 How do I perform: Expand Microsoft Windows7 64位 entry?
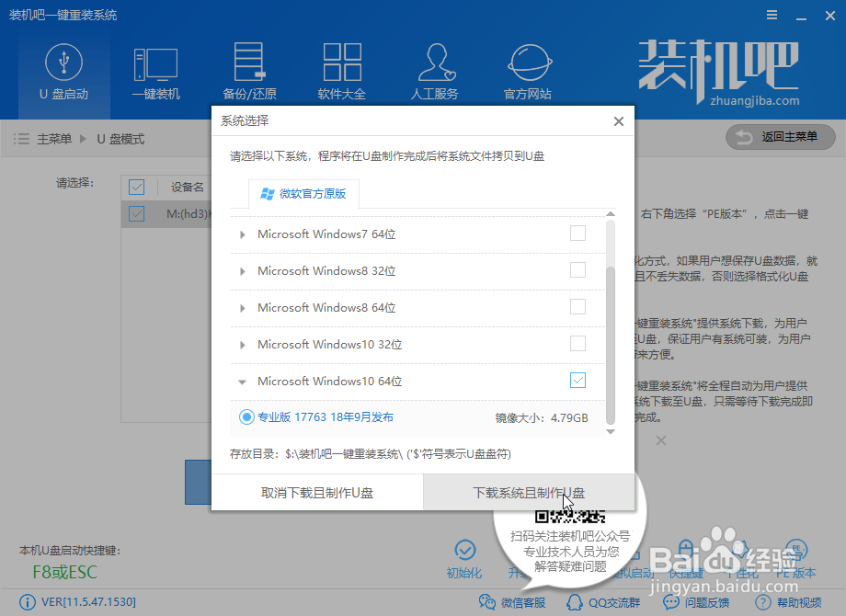243,234
